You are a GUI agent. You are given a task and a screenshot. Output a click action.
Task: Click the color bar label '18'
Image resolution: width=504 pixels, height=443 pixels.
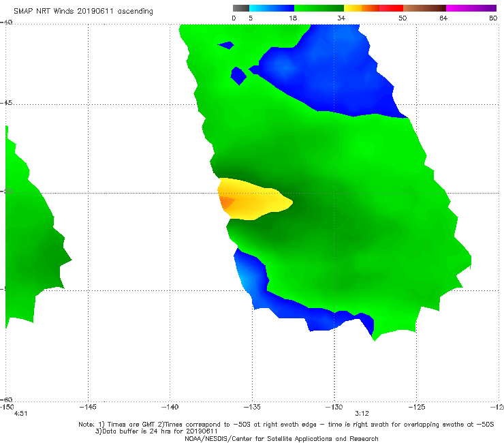click(293, 18)
